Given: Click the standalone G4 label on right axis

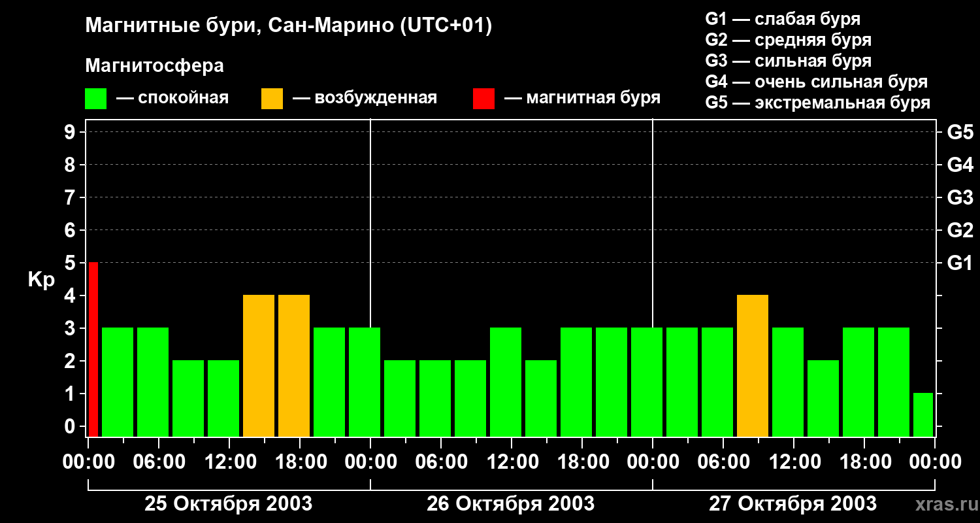Looking at the screenshot, I should 960,165.
